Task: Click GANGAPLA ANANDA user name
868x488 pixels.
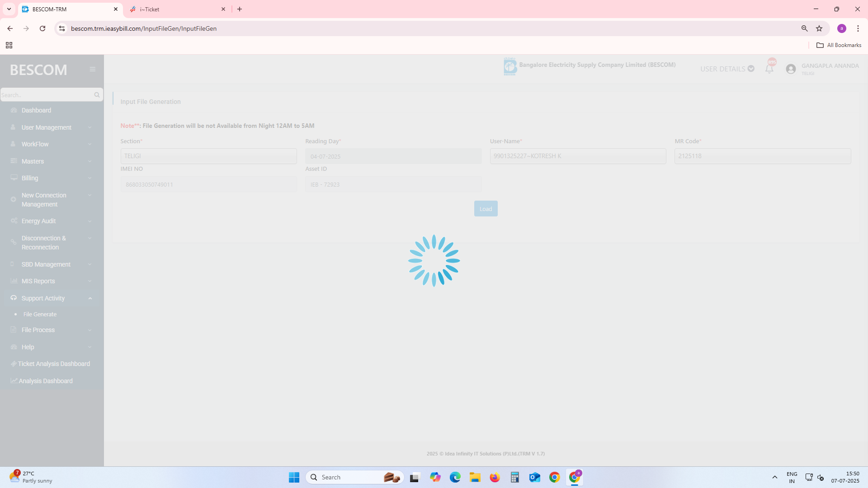Action: pyautogui.click(x=830, y=66)
